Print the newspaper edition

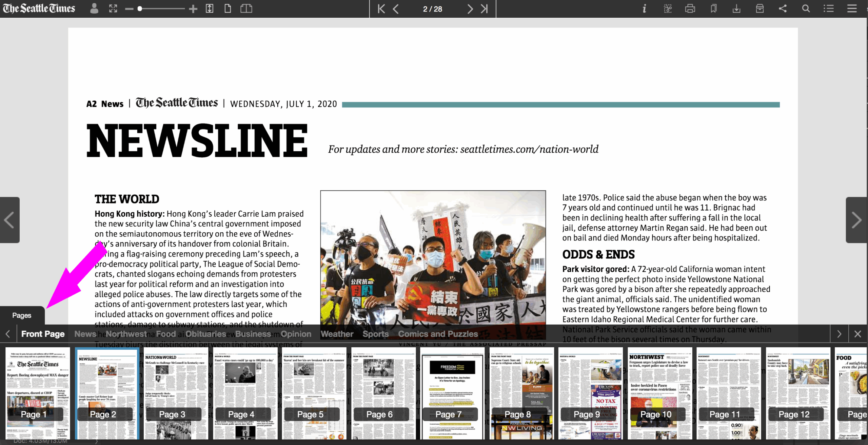tap(690, 9)
